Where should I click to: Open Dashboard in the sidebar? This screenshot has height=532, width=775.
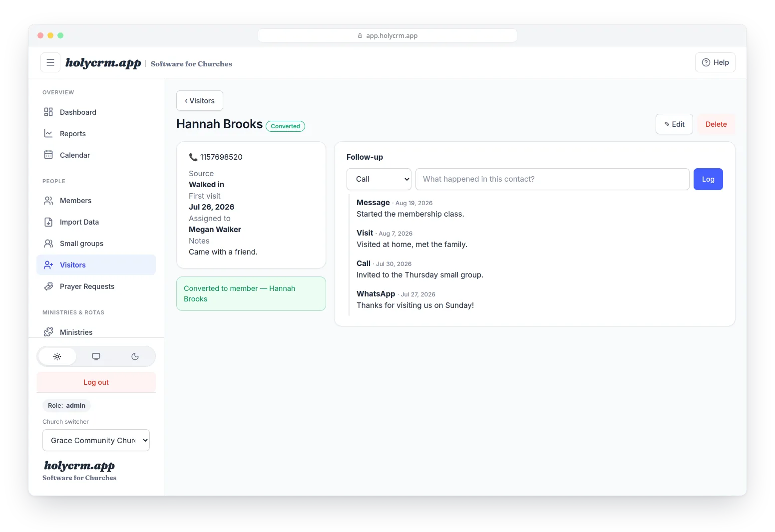coord(96,112)
